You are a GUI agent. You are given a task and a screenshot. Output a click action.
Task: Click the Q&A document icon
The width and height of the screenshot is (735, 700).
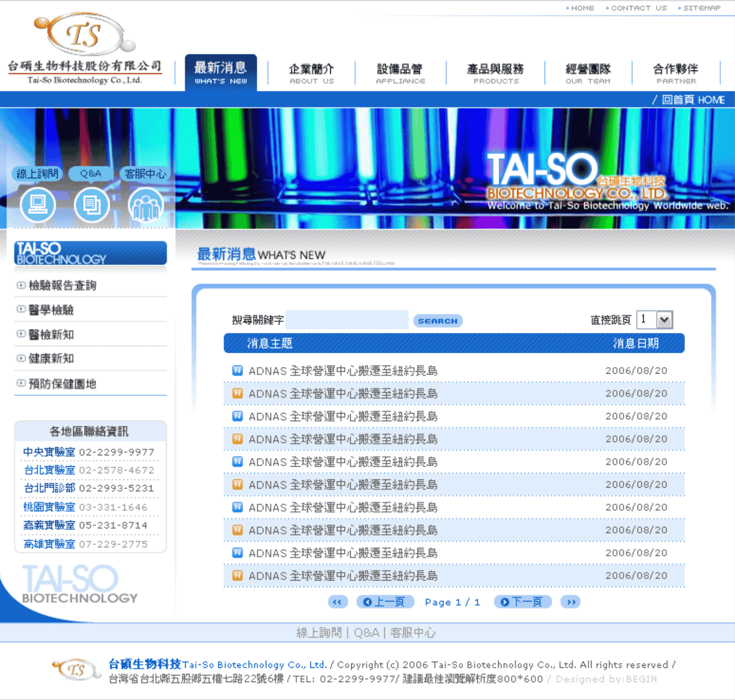pos(92,205)
